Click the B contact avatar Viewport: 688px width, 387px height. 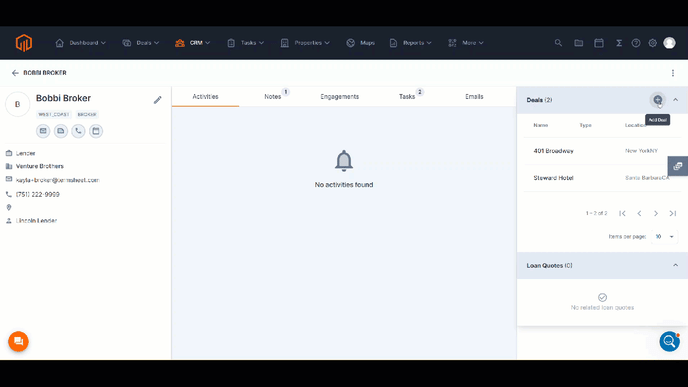[18, 104]
